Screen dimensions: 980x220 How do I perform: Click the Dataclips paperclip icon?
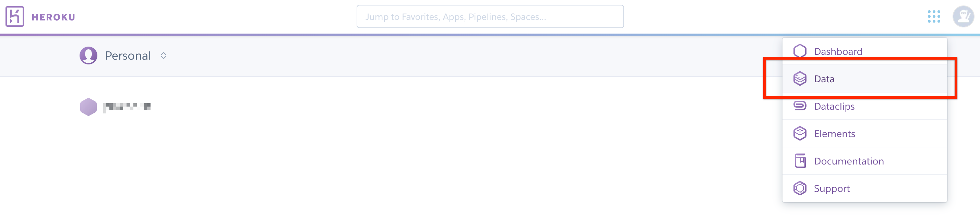tap(800, 106)
